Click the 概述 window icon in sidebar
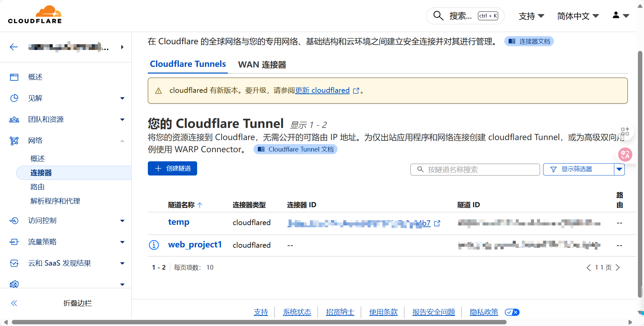 [14, 77]
